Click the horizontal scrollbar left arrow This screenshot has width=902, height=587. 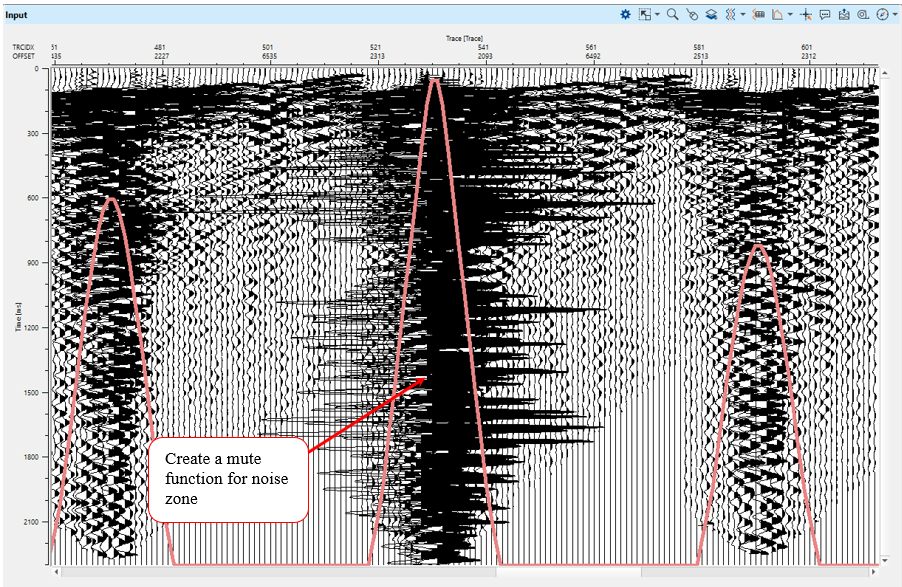tap(57, 573)
